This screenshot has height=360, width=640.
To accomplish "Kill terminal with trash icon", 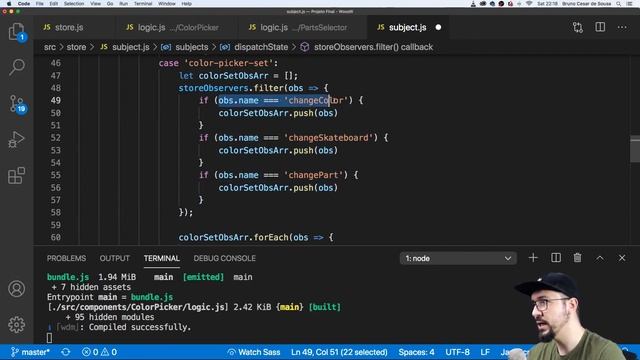I will pos(577,258).
